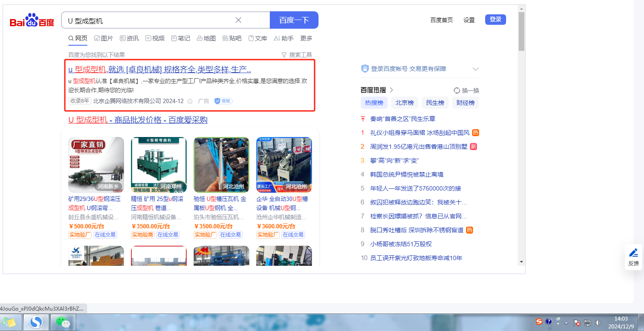644x331 pixels.
Task: Open hot search 年轻人一年发送了5760000次的接
Action: [x=416, y=188]
